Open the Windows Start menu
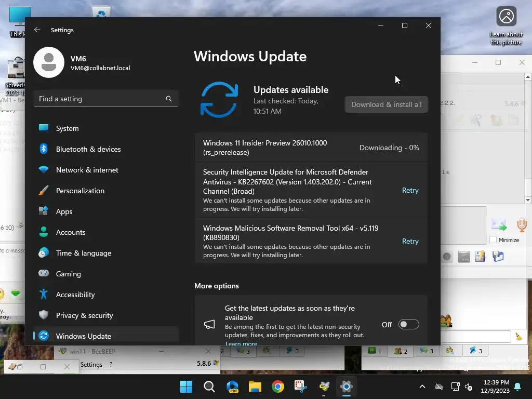 pyautogui.click(x=186, y=387)
